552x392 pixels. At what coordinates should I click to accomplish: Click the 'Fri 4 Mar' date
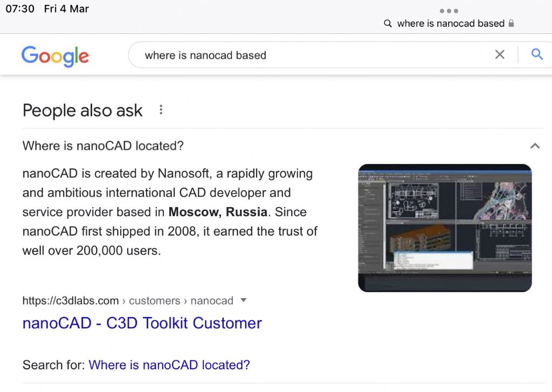pyautogui.click(x=66, y=9)
